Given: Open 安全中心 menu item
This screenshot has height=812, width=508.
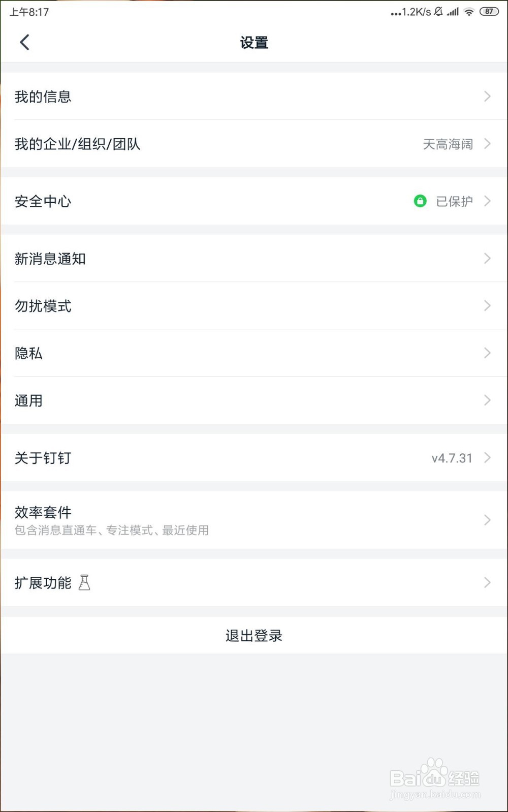Looking at the screenshot, I should 43,201.
